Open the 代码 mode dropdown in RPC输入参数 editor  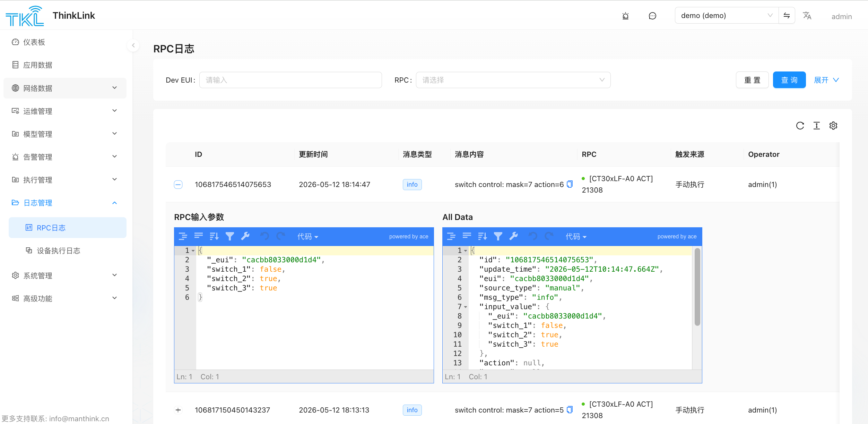click(307, 237)
